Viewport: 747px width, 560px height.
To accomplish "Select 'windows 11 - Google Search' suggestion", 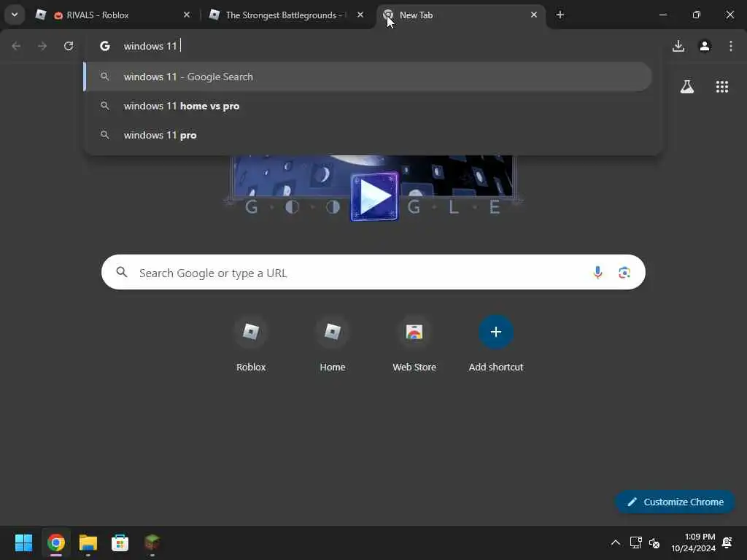I will tap(368, 77).
